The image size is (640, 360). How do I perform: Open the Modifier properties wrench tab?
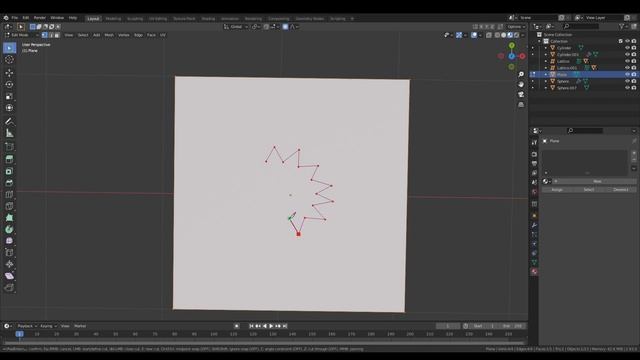[x=534, y=225]
